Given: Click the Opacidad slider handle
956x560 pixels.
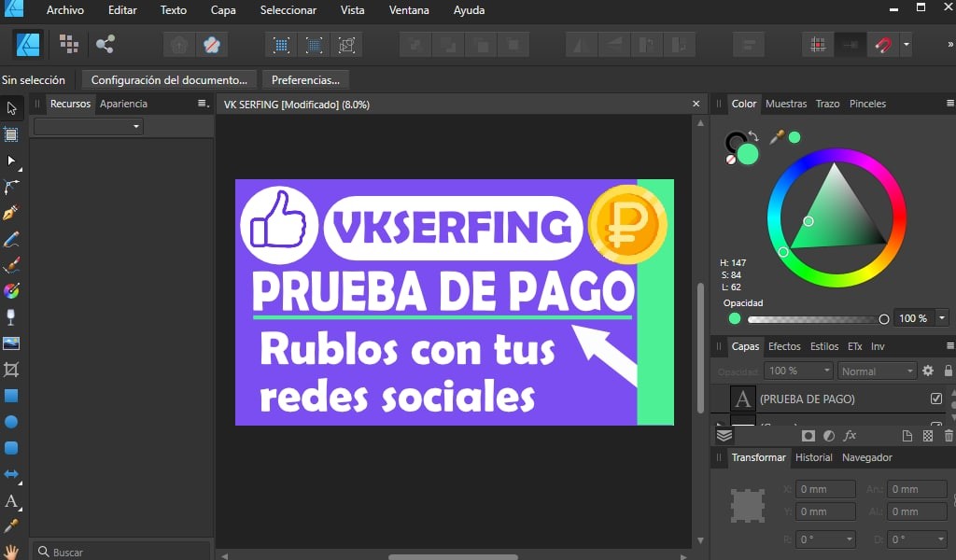Looking at the screenshot, I should 883,318.
